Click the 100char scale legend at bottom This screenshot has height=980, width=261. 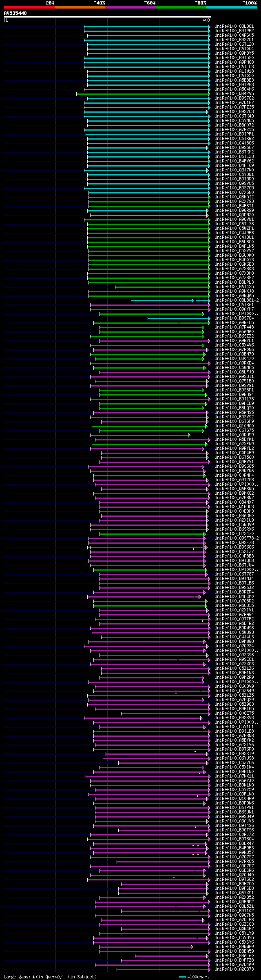point(194,977)
